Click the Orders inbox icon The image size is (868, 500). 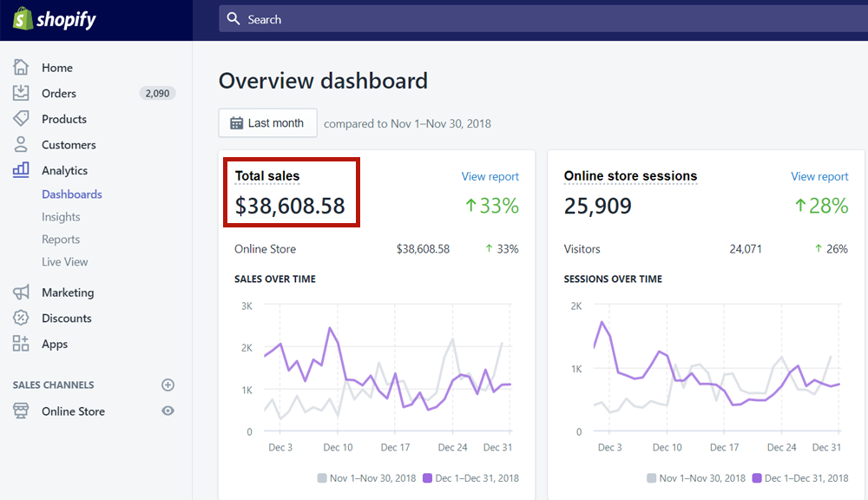click(x=21, y=93)
